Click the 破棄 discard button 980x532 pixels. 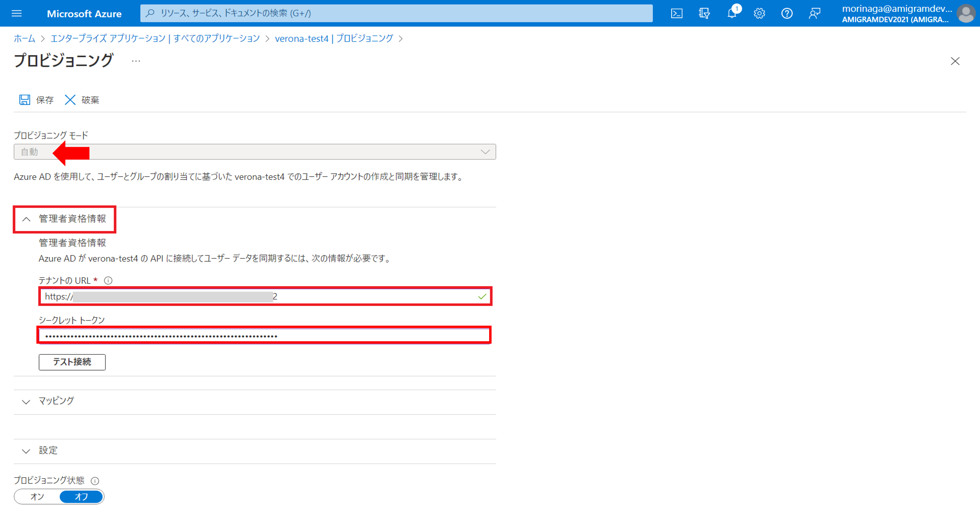[82, 100]
